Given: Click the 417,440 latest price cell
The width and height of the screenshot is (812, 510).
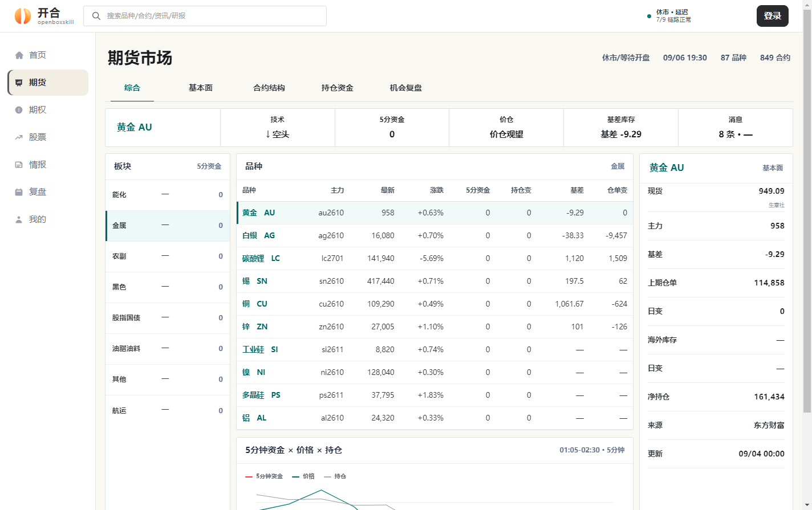Looking at the screenshot, I should point(381,281).
